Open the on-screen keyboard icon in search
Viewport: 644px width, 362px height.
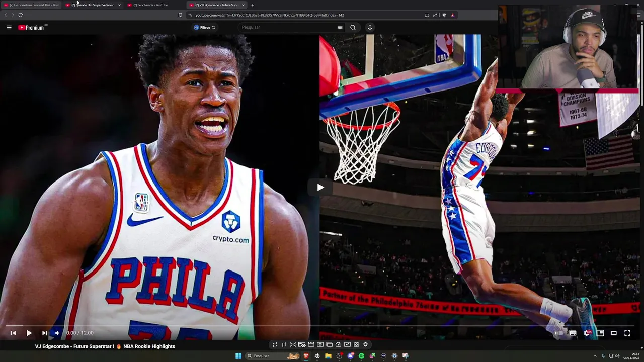[x=340, y=27]
